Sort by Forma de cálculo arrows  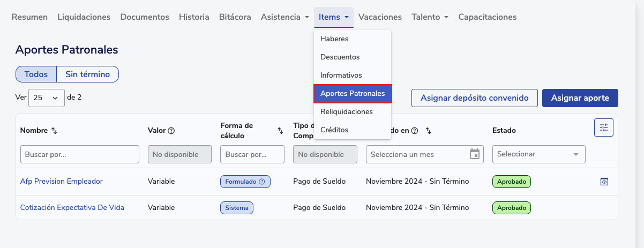[280, 131]
